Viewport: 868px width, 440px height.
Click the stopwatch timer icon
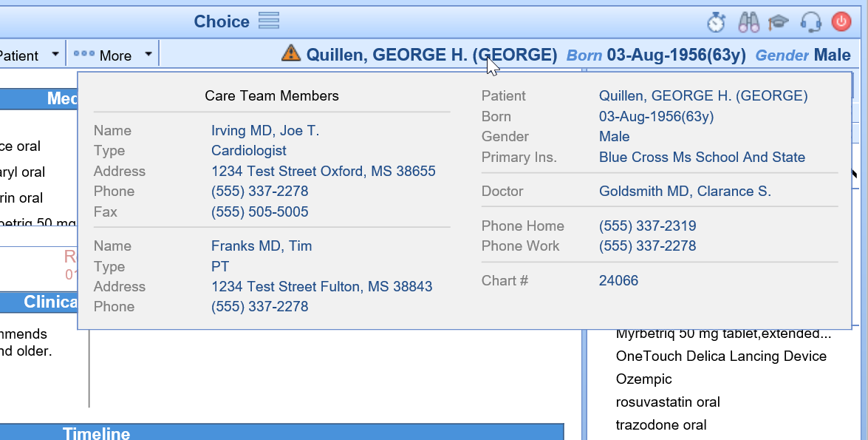pos(716,22)
